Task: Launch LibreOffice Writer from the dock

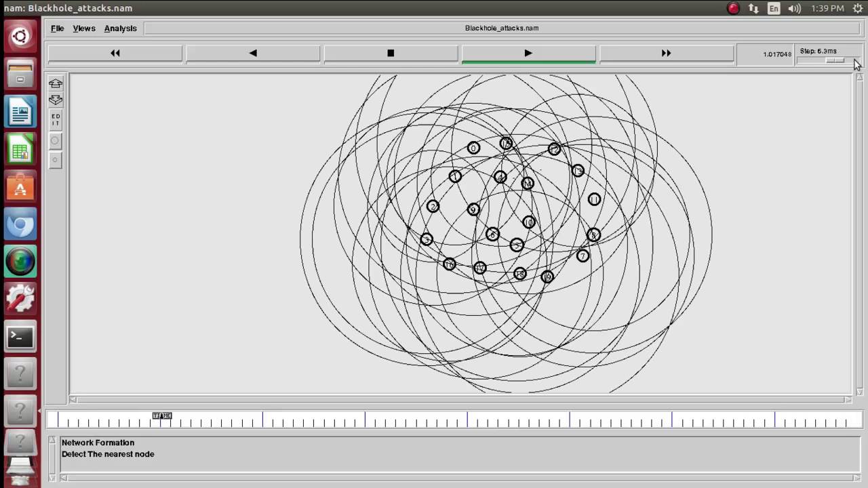Action: coord(20,112)
